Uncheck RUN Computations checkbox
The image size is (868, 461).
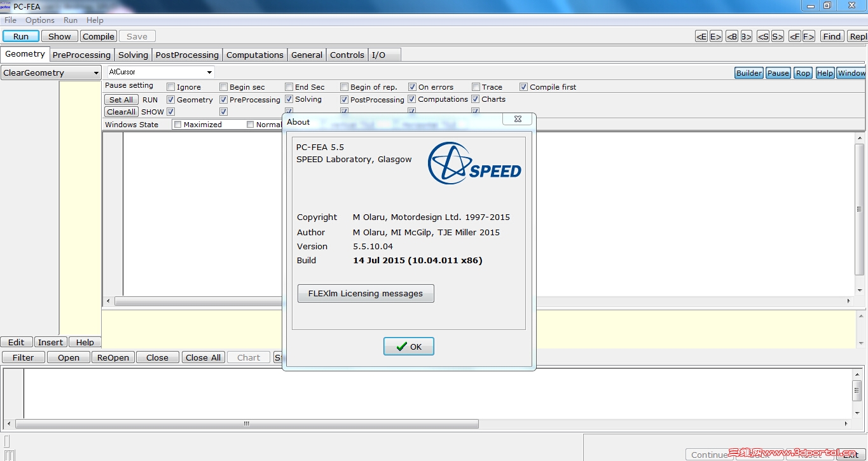(x=411, y=99)
